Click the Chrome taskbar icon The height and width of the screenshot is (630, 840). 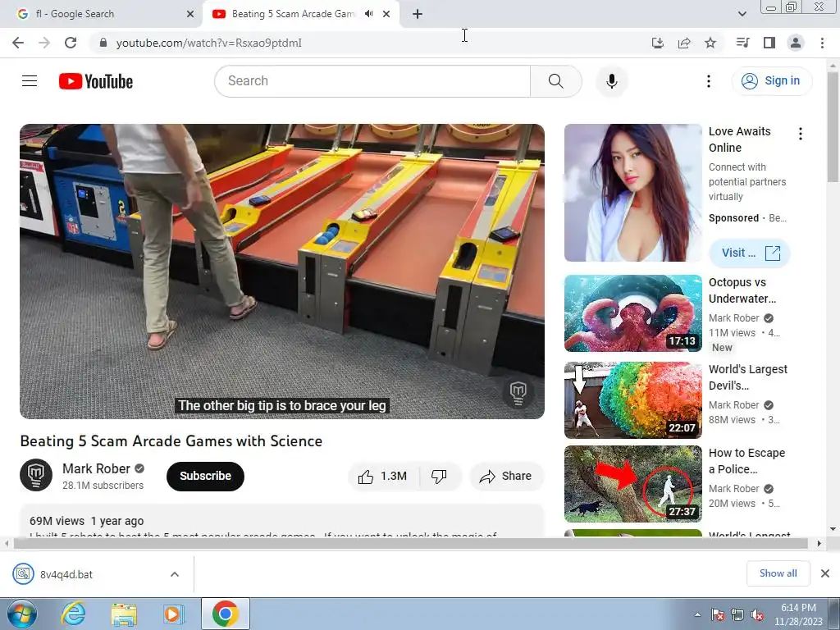[x=225, y=614]
